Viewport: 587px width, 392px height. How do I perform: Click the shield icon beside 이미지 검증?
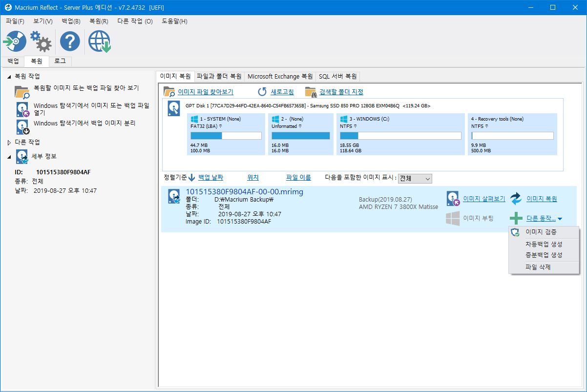tap(515, 232)
